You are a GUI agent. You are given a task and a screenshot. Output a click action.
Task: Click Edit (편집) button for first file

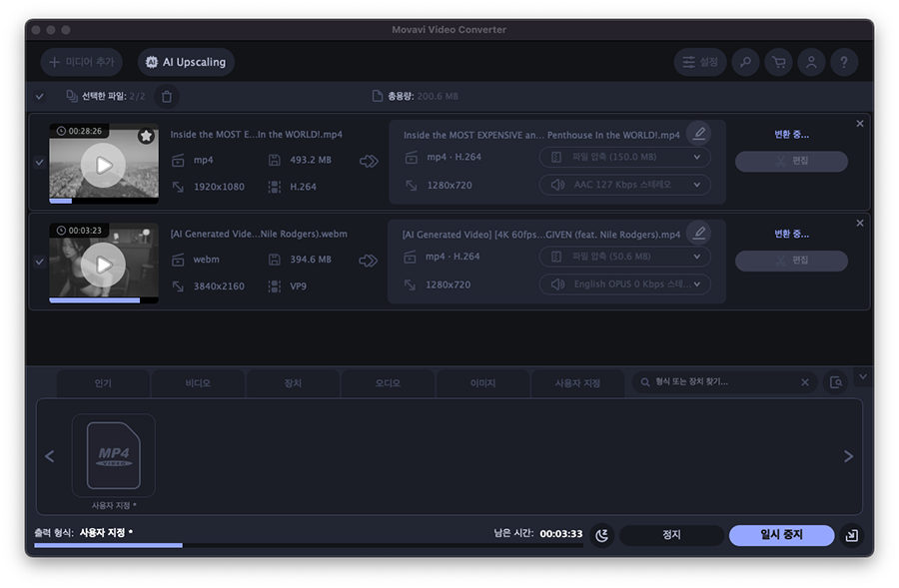coord(791,161)
